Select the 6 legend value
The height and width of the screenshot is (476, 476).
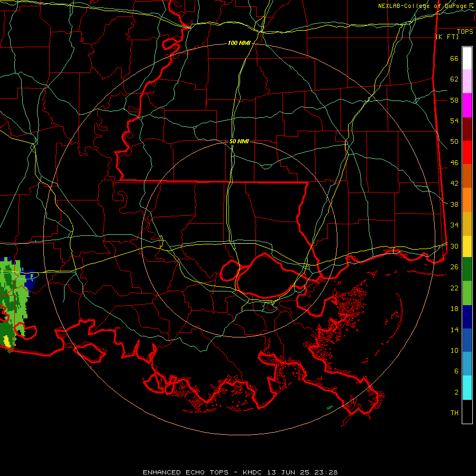coord(456,371)
